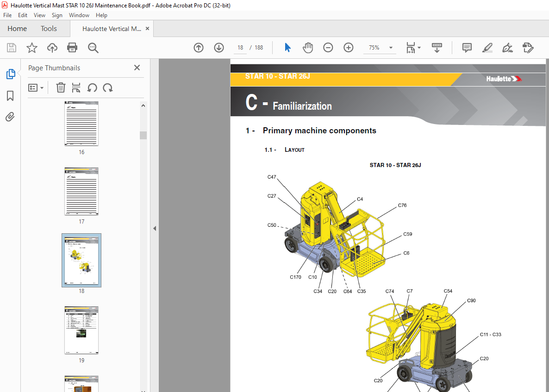Open the Help menu
Screen dimensions: 549x392
(x=101, y=15)
